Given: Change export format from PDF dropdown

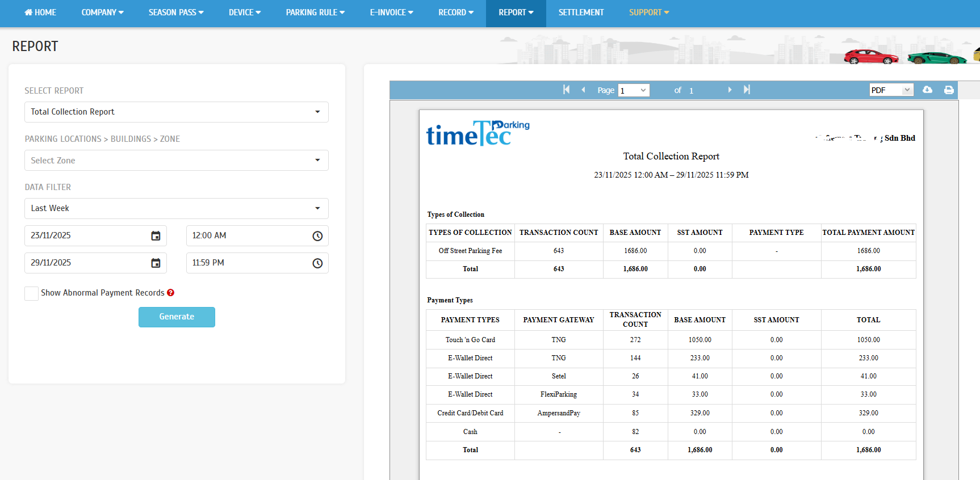Looking at the screenshot, I should coord(891,90).
